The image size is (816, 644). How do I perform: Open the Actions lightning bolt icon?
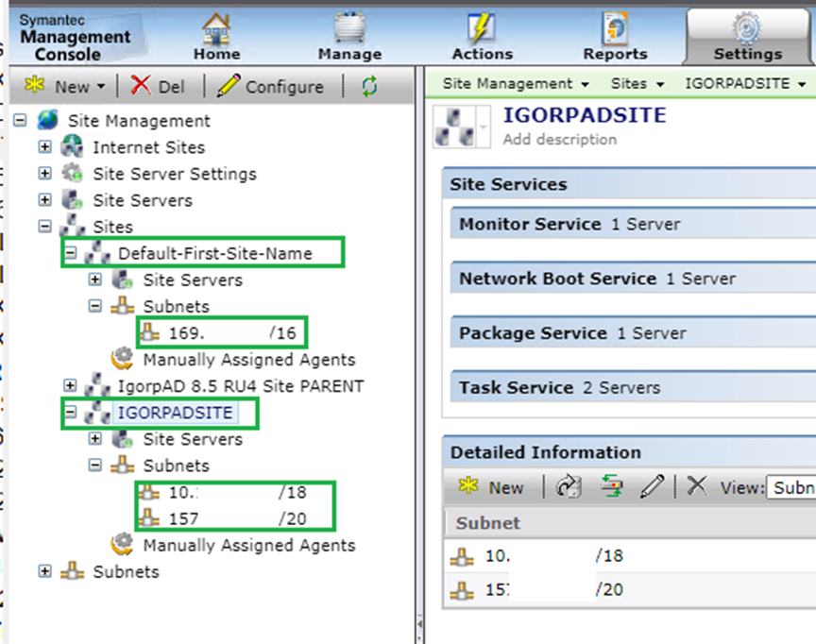click(x=482, y=28)
